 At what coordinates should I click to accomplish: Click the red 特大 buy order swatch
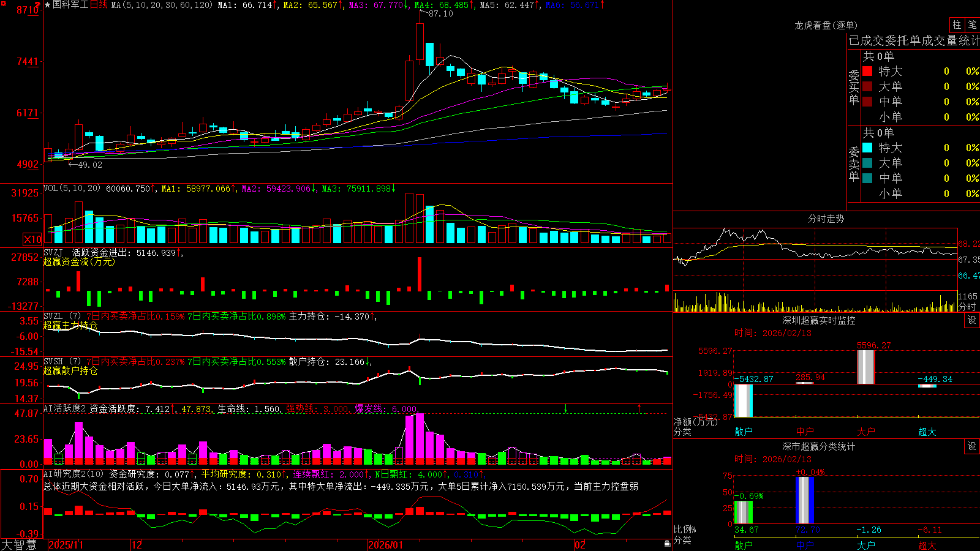(867, 71)
